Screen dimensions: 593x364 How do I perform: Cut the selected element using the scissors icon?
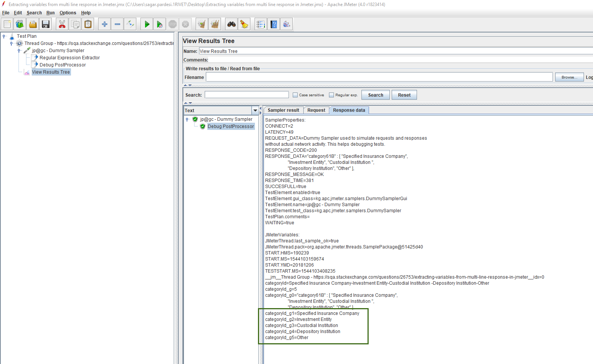(x=62, y=24)
